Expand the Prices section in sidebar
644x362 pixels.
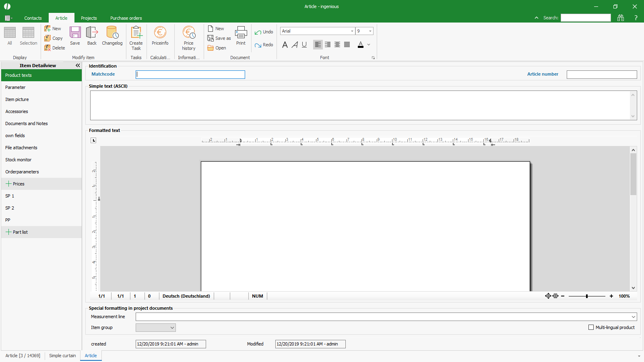tap(8, 184)
